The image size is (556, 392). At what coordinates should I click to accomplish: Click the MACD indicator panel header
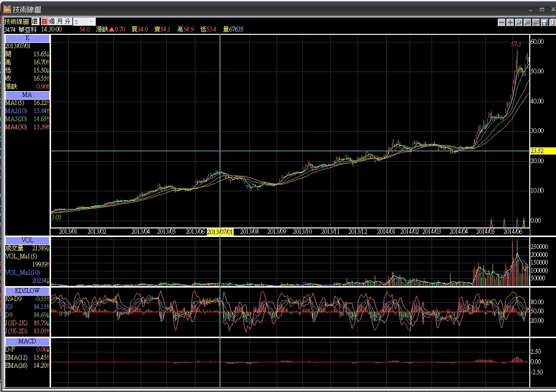click(x=27, y=341)
